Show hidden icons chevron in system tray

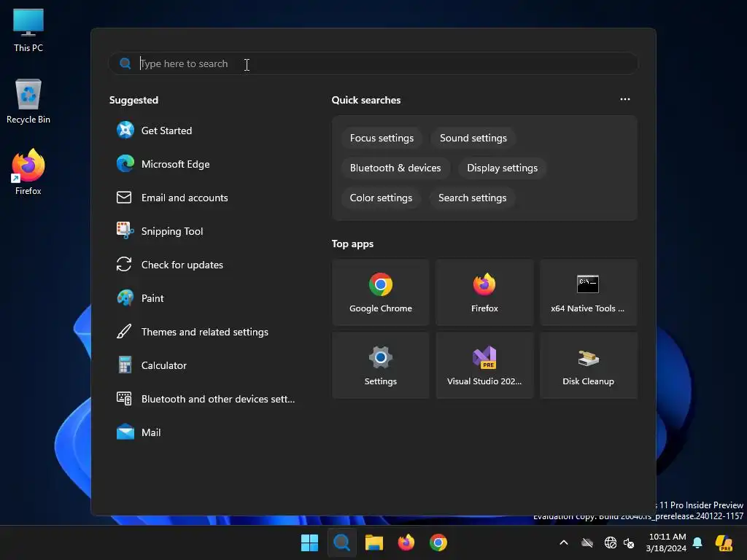pyautogui.click(x=564, y=542)
